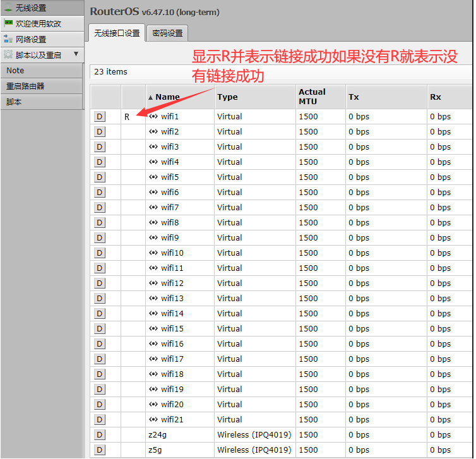
Task: Click the virtual interface icon of wifi1
Action: (153, 116)
